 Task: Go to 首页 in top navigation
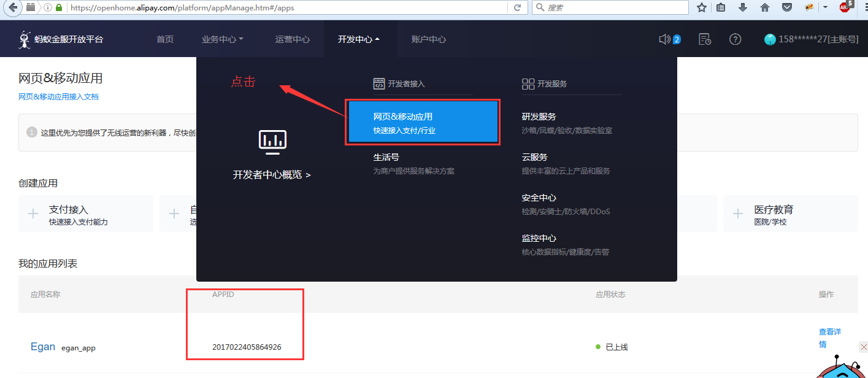click(x=165, y=39)
